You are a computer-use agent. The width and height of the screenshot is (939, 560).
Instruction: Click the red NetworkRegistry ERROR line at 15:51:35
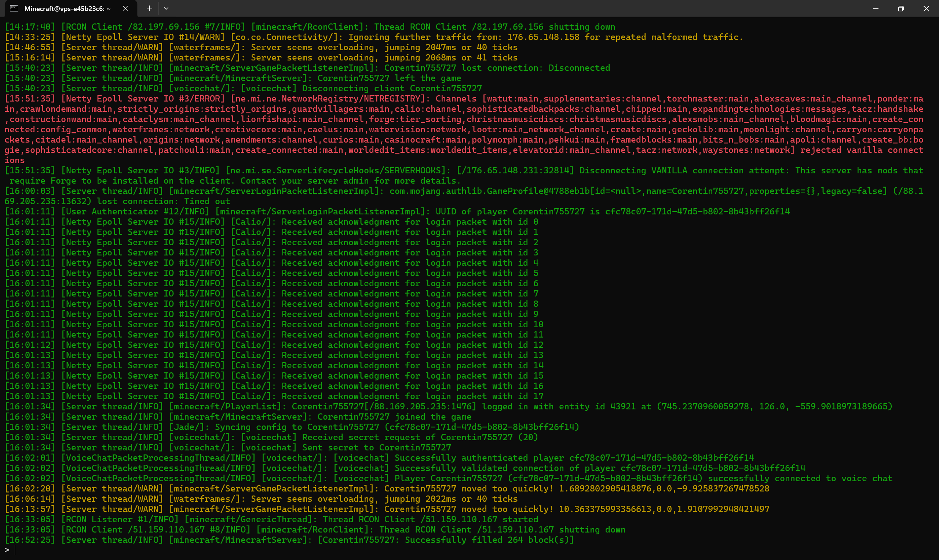tap(464, 129)
